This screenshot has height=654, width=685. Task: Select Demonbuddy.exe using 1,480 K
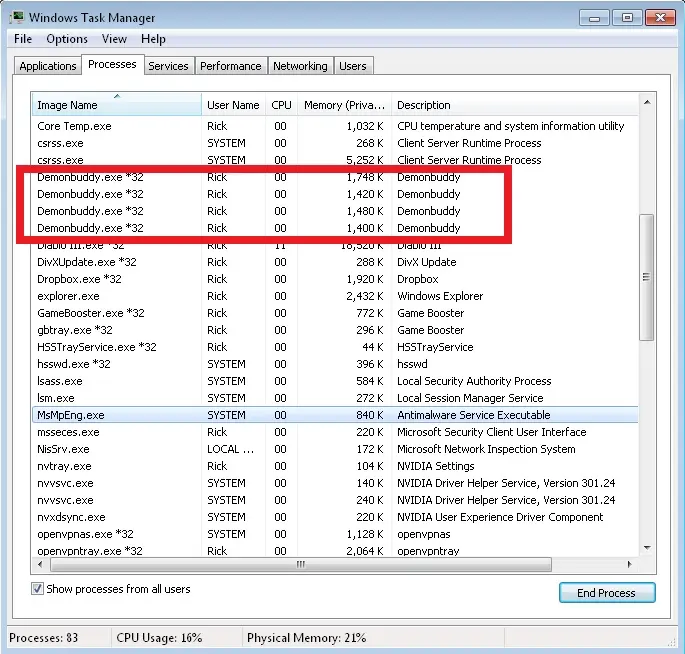pos(335,211)
